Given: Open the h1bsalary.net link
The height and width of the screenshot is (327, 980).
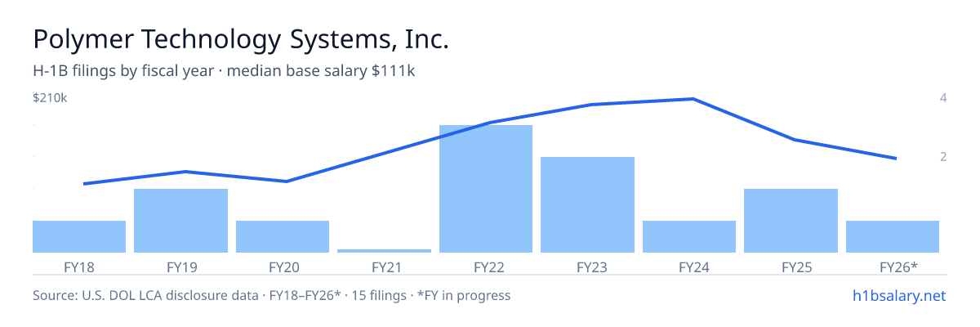Looking at the screenshot, I should pyautogui.click(x=898, y=295).
